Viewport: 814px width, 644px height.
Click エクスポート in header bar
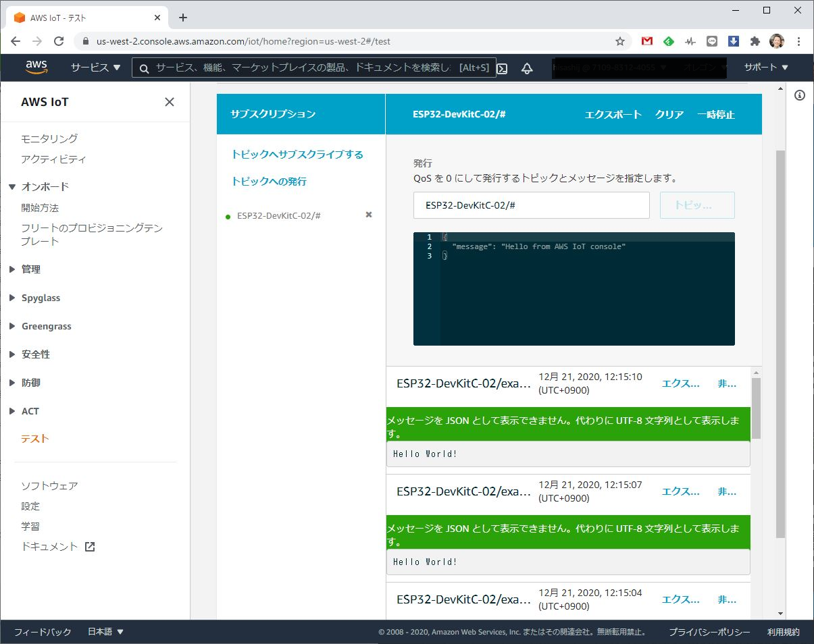[613, 115]
